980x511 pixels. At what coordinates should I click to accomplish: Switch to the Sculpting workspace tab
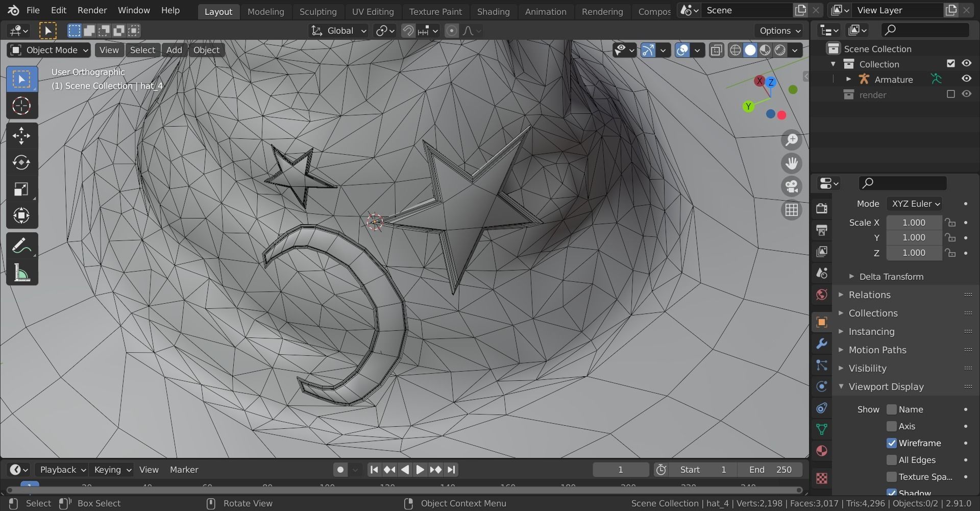coord(318,11)
